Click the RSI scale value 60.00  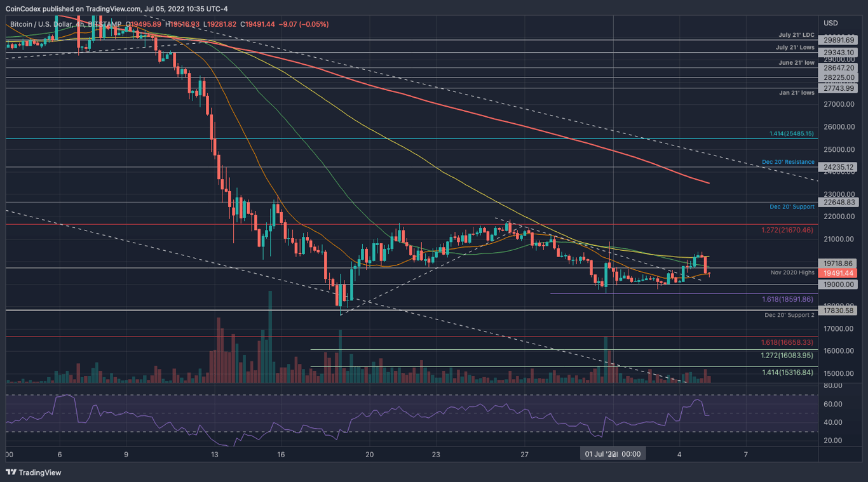coord(833,404)
